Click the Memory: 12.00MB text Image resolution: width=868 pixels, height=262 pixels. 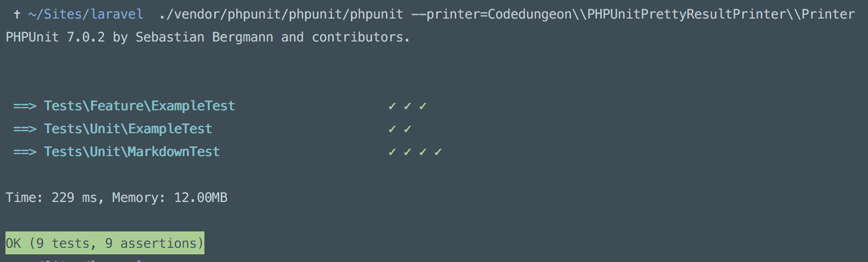(170, 198)
